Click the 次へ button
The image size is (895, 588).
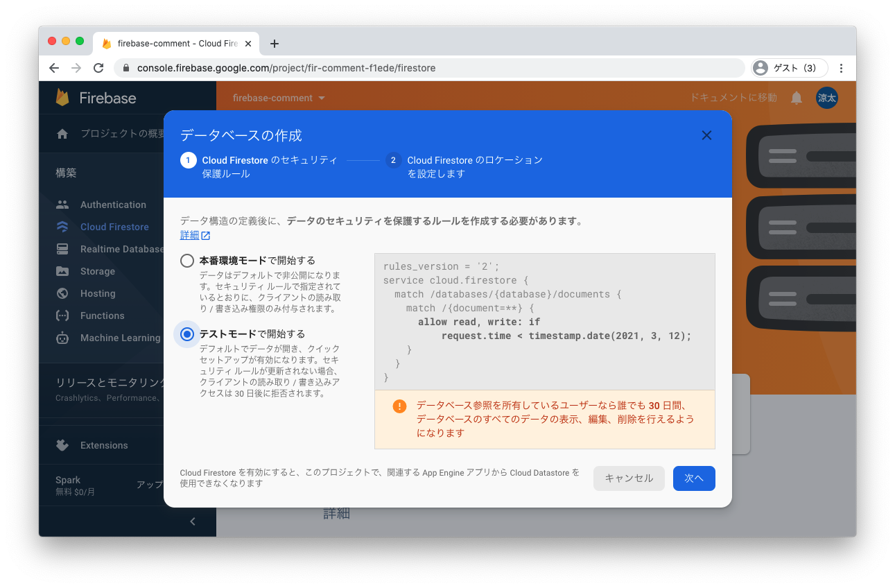(x=694, y=478)
